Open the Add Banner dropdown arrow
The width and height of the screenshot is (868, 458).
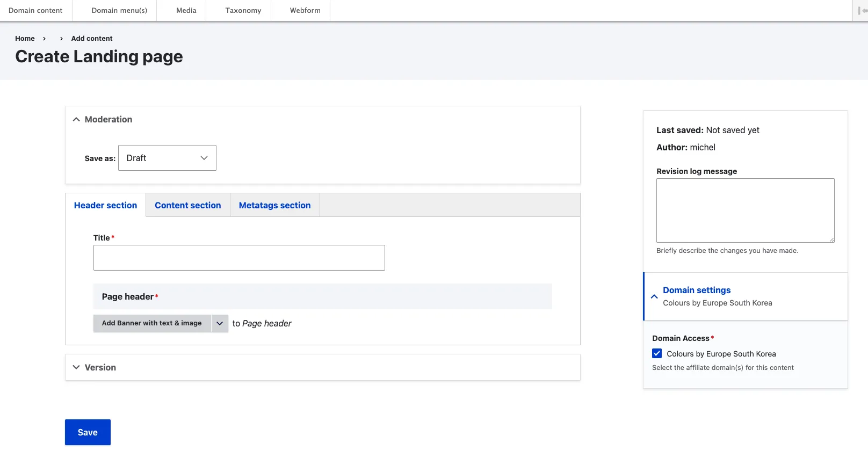(220, 323)
